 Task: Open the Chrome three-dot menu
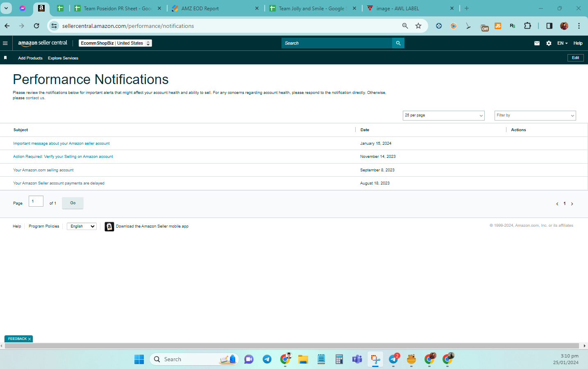click(x=579, y=26)
